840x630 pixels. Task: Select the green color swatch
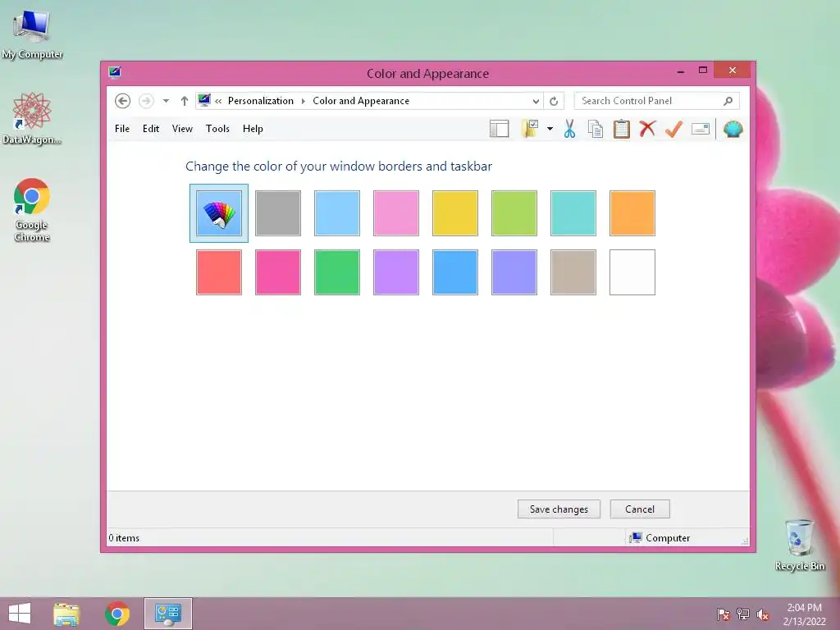click(x=337, y=272)
